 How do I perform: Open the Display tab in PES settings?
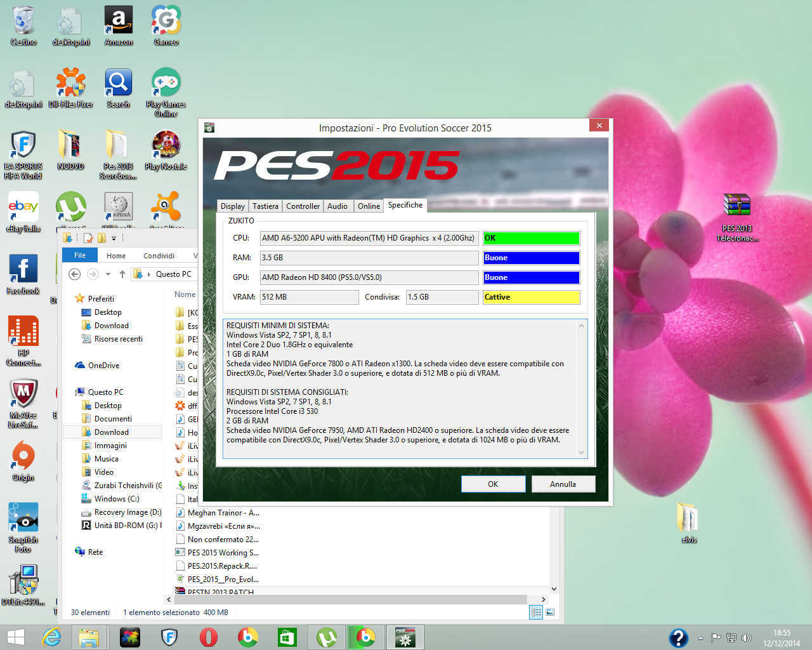click(x=232, y=206)
